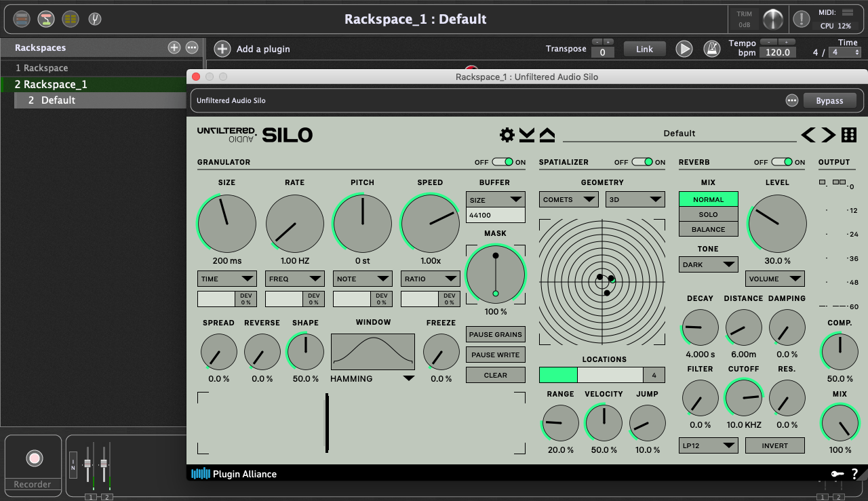Select the '1 Rackspace' list entry
This screenshot has height=501, width=868.
(94, 68)
